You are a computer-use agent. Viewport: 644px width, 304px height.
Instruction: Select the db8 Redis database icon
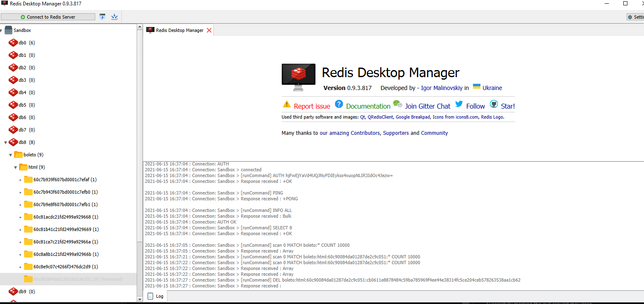pos(13,142)
